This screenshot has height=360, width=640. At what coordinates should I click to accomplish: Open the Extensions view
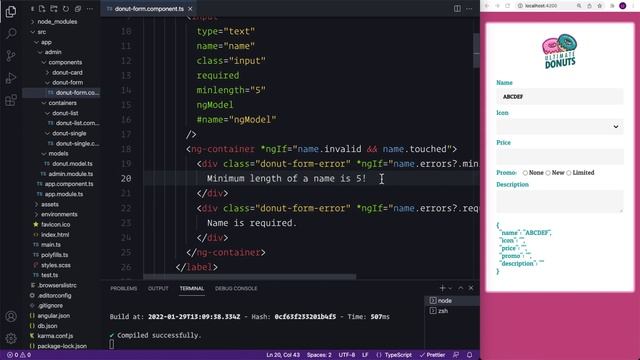point(11,100)
